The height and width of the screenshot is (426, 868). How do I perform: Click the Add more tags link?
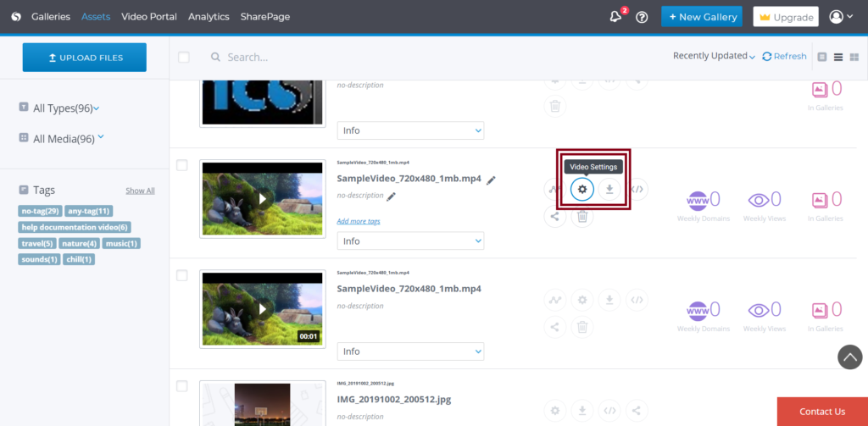[x=358, y=221]
